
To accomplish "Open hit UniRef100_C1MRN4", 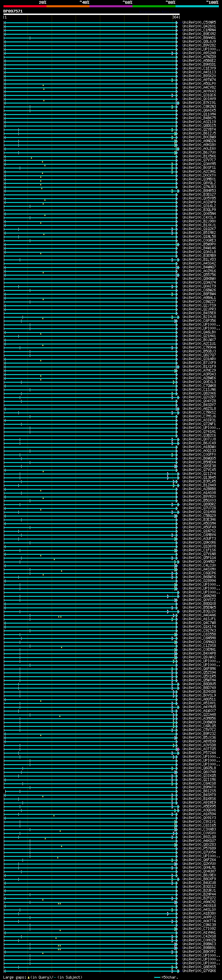I will coord(199,30).
